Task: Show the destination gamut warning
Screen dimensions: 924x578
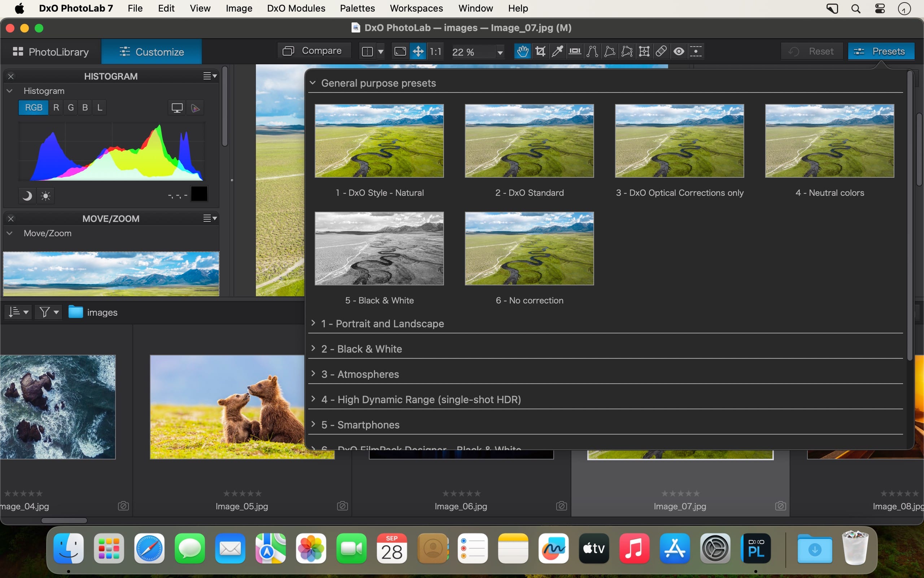Action: [x=195, y=108]
